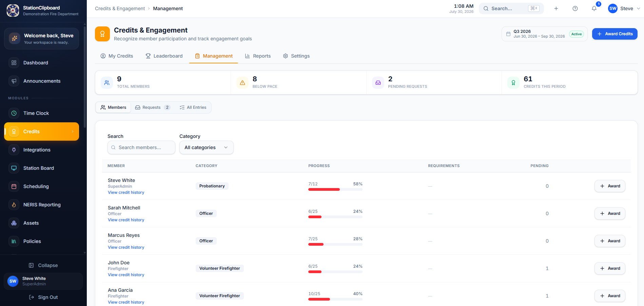The image size is (644, 306).
Task: Click Ana Garcia's Volunteer Firefighter badge
Action: (x=220, y=296)
